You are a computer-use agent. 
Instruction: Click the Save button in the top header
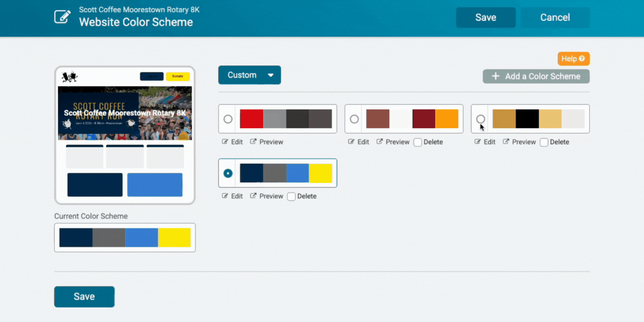486,18
